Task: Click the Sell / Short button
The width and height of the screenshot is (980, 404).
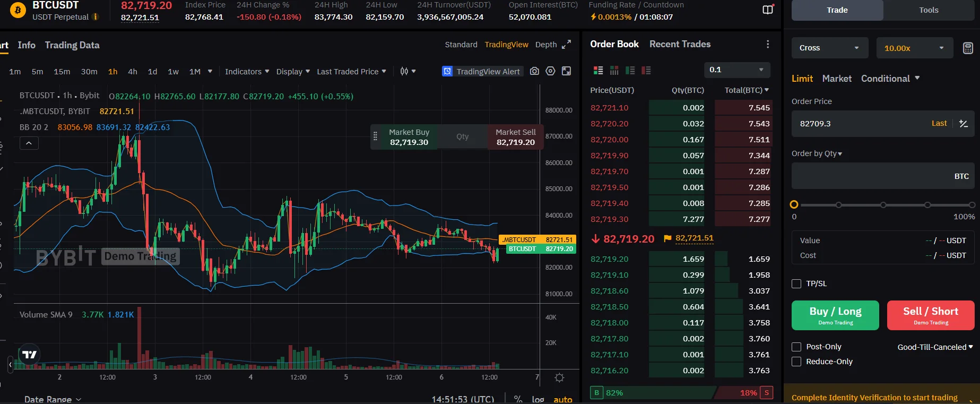Action: click(x=931, y=315)
